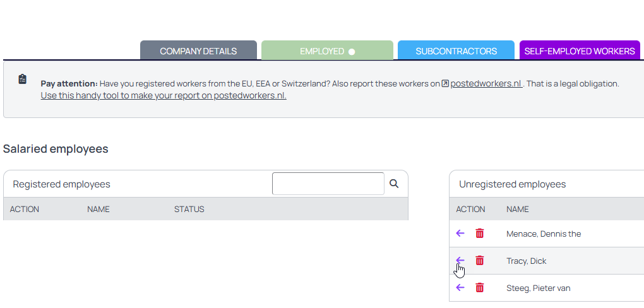Click NAME header in Registered employees

[98, 209]
